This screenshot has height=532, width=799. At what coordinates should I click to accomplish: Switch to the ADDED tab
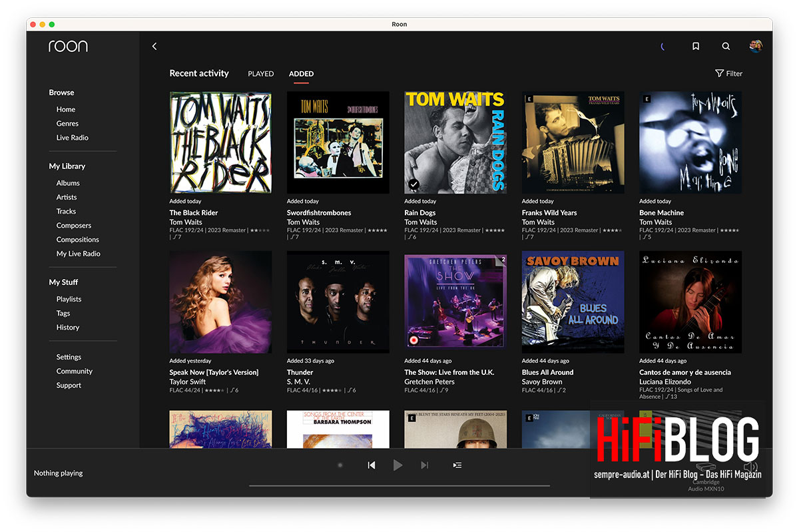pyautogui.click(x=301, y=74)
